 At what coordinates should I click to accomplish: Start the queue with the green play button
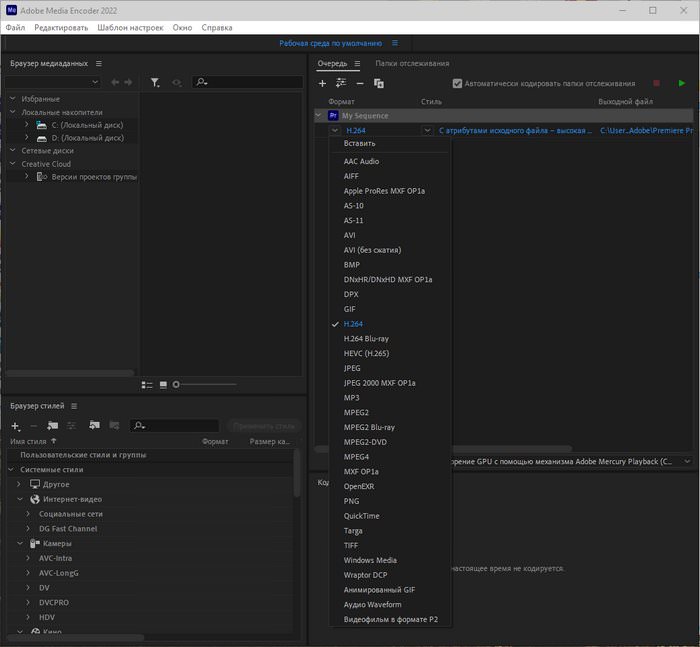click(682, 83)
